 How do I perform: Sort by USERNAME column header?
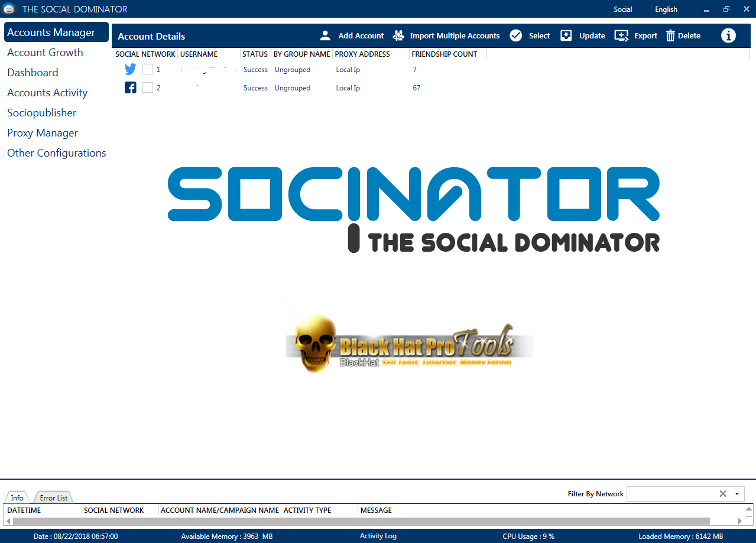point(199,54)
